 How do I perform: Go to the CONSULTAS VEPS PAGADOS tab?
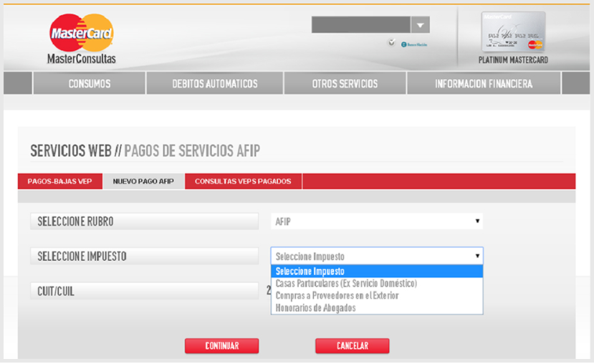click(243, 181)
